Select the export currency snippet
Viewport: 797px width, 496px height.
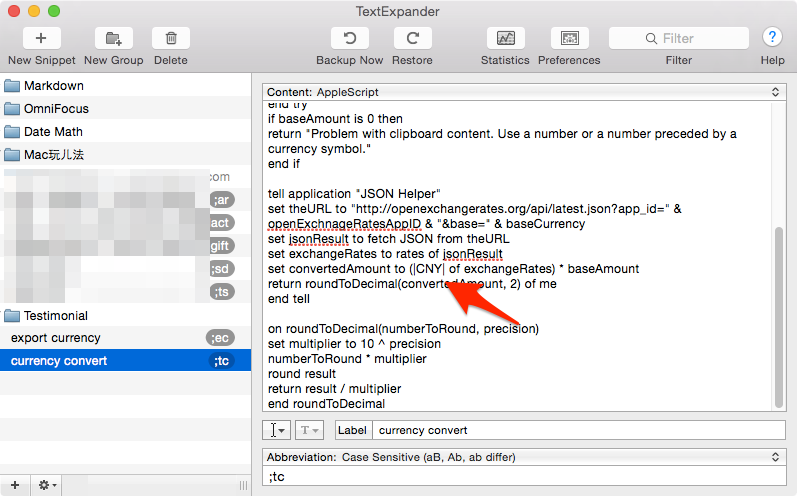click(125, 338)
